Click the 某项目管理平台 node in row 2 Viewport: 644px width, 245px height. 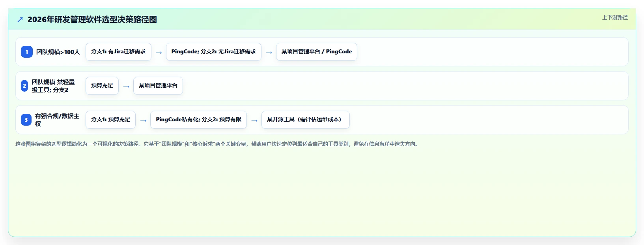(x=158, y=86)
